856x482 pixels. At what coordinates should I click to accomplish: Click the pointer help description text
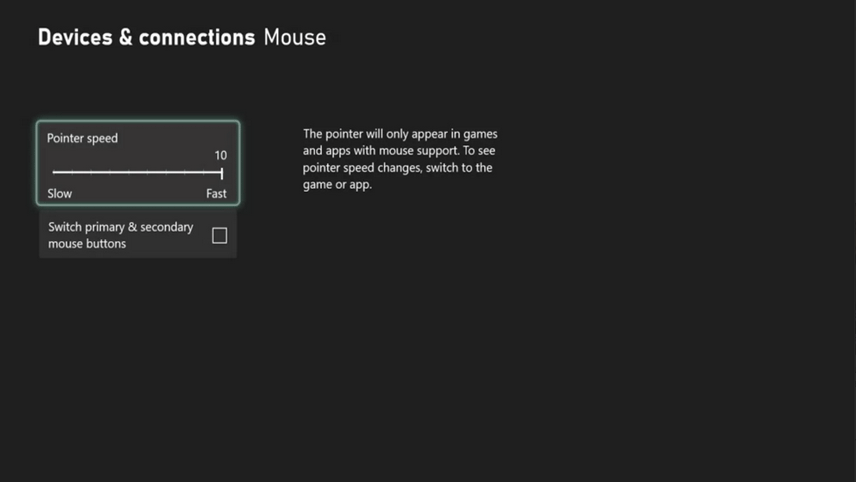400,159
